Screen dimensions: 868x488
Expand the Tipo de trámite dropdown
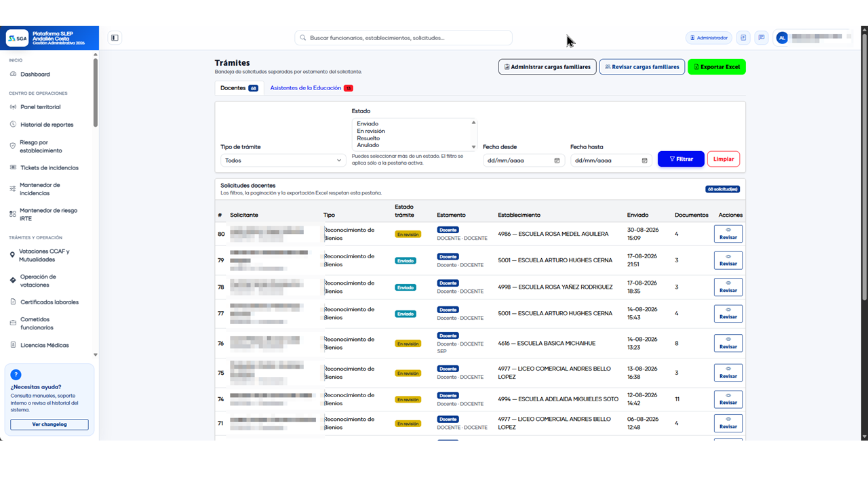[x=283, y=161]
